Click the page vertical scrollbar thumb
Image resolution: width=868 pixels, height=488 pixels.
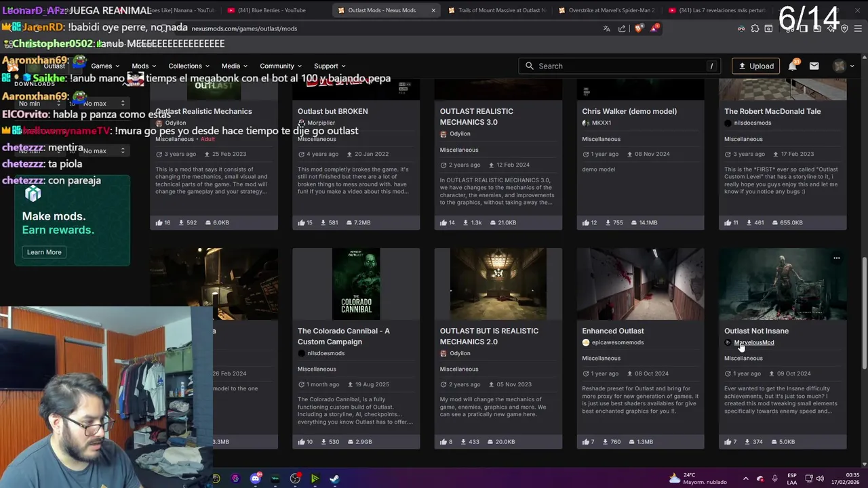coord(864,313)
